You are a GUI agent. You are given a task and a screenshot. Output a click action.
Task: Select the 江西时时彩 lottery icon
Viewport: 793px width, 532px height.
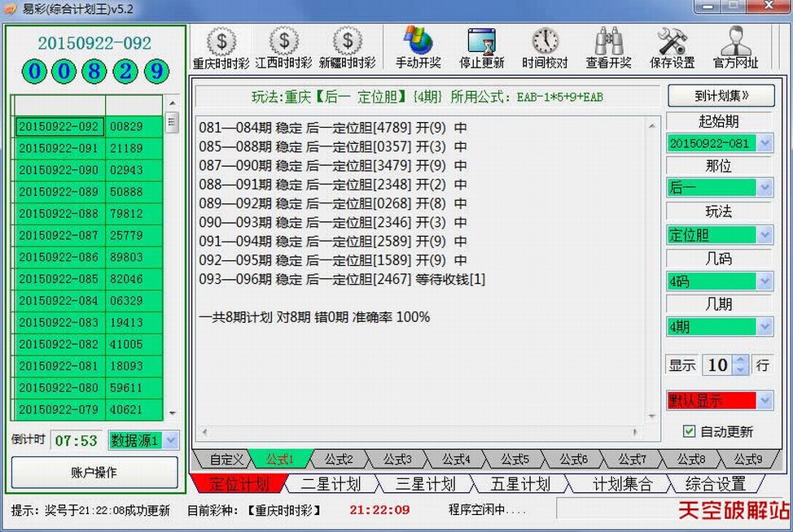coord(283,41)
